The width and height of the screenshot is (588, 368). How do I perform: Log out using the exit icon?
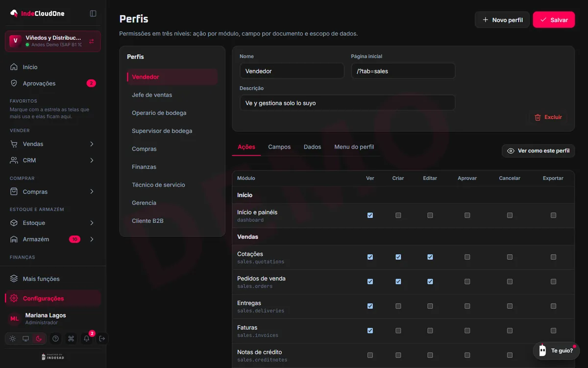(102, 339)
